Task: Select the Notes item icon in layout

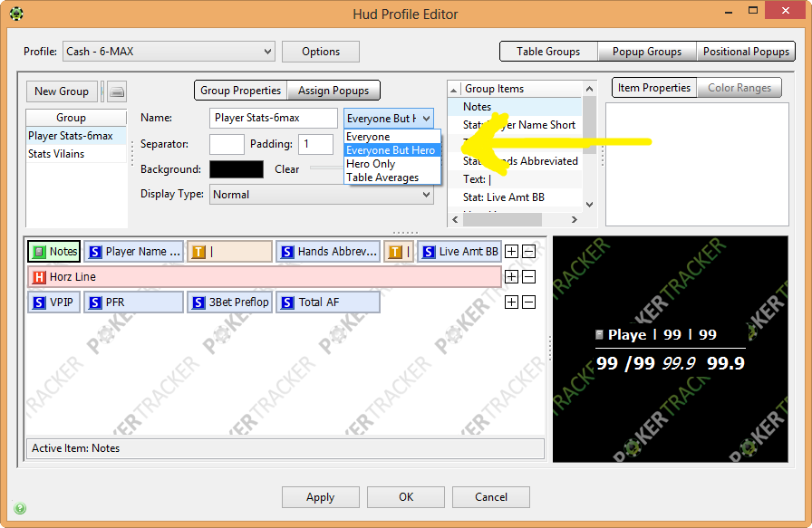Action: (38, 252)
